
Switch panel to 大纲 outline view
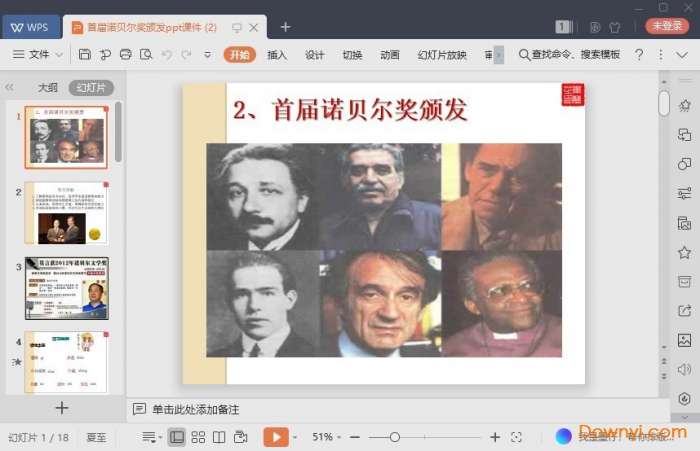(48, 88)
